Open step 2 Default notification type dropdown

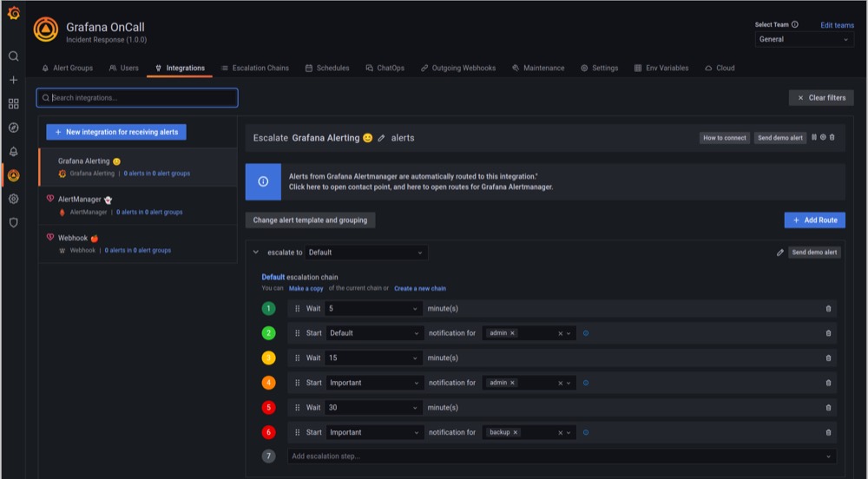pyautogui.click(x=375, y=333)
